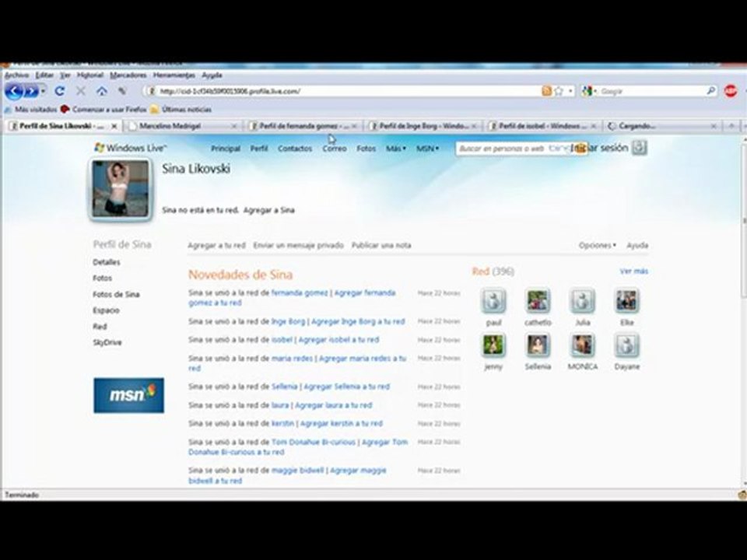Open the back history dropdown arrow

point(43,90)
